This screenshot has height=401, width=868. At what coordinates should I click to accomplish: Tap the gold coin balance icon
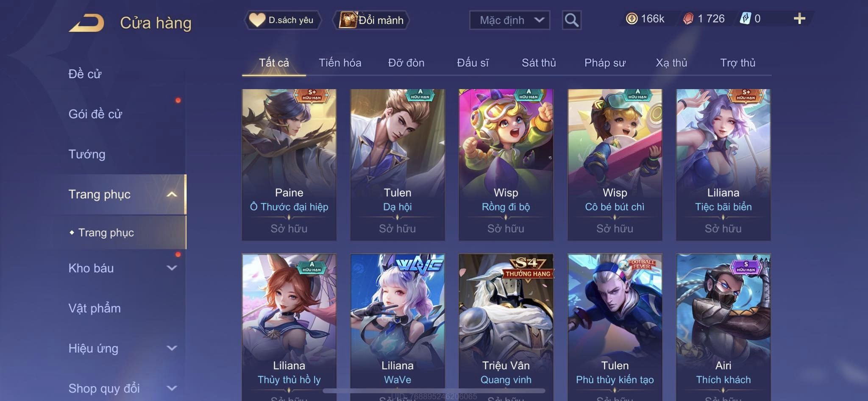pyautogui.click(x=632, y=19)
